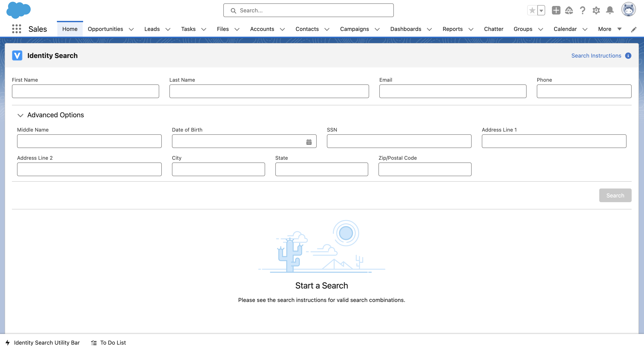Image resolution: width=644 pixels, height=351 pixels.
Task: Open the App Launcher grid icon
Action: 16,29
